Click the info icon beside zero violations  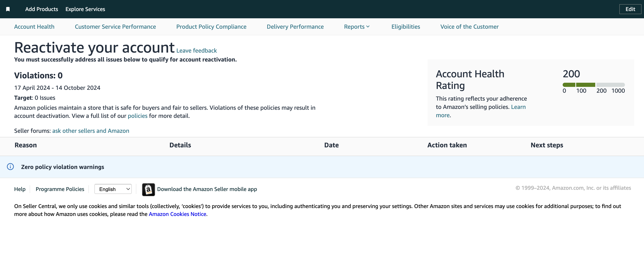pyautogui.click(x=10, y=166)
